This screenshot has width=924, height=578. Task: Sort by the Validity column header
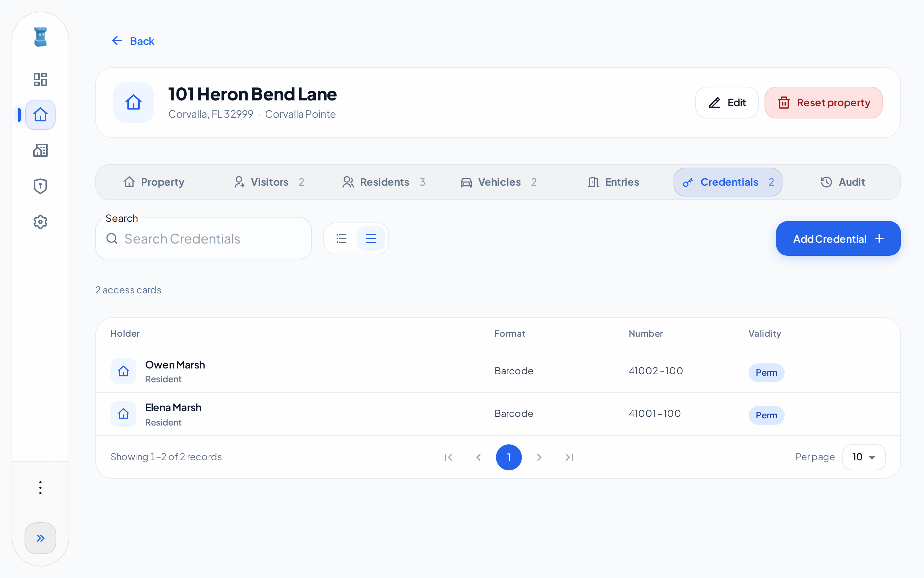pos(765,333)
